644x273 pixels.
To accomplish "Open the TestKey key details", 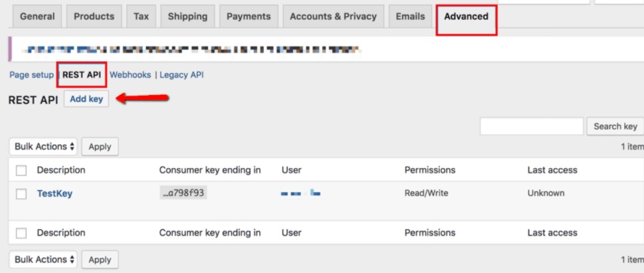I will [54, 193].
